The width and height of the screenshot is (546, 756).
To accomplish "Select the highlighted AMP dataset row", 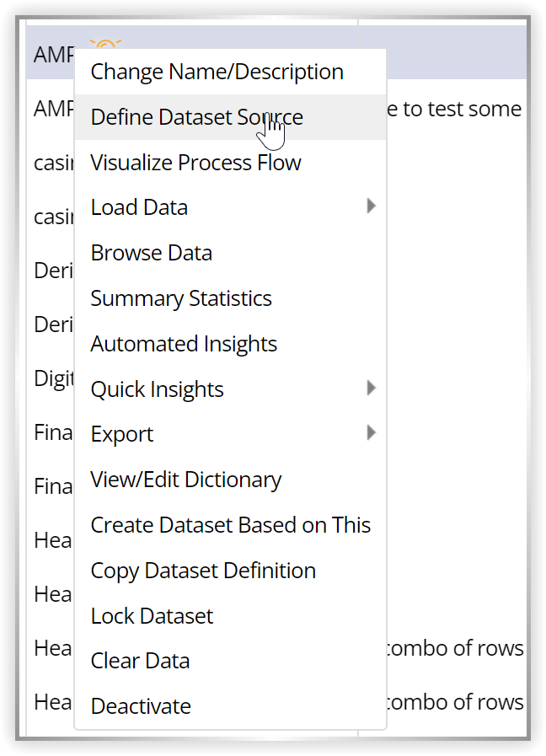I will point(52,52).
